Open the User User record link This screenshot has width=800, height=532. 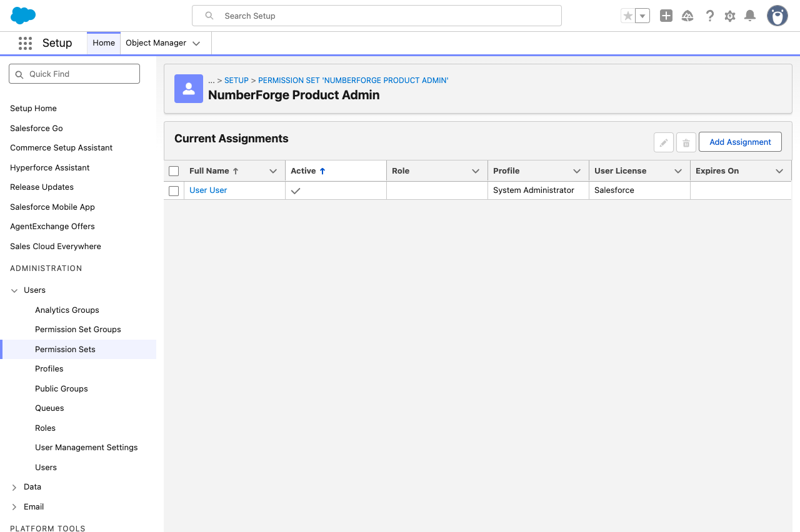208,190
